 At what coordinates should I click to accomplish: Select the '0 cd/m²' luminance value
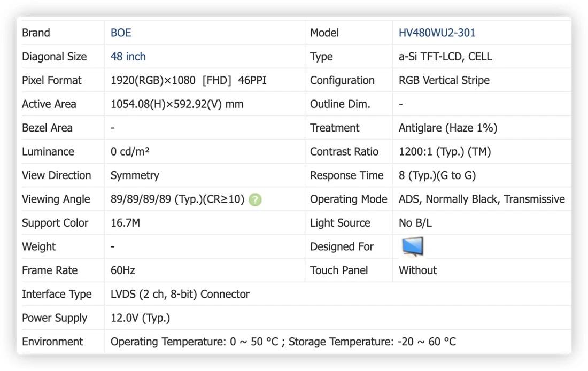(130, 151)
